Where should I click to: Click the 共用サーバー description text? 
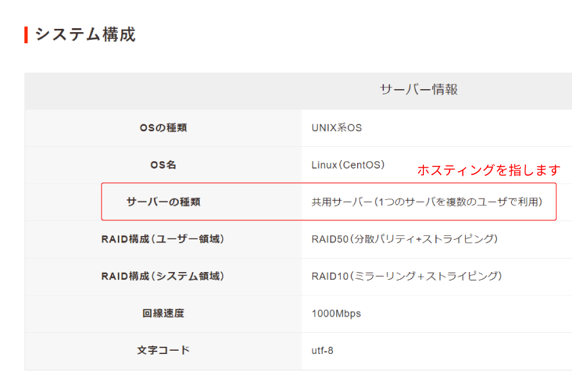[427, 202]
